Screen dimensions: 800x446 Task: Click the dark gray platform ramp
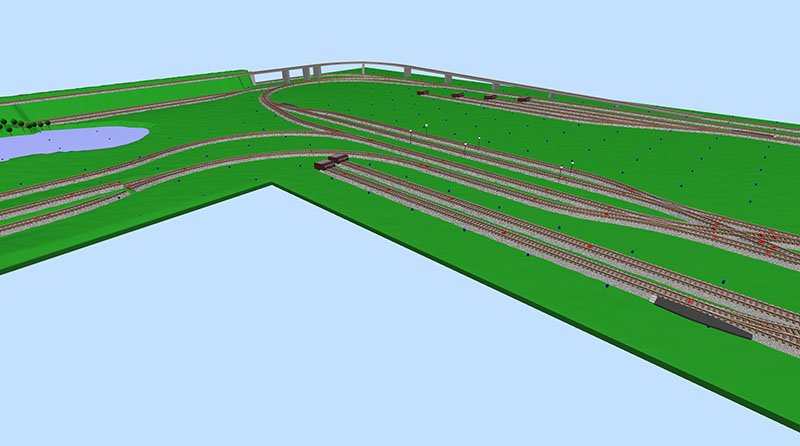pyautogui.click(x=703, y=317)
